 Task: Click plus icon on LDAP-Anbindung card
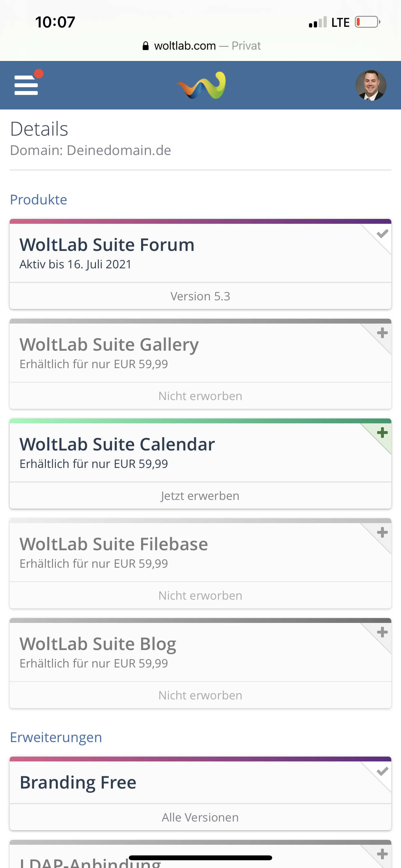click(382, 854)
